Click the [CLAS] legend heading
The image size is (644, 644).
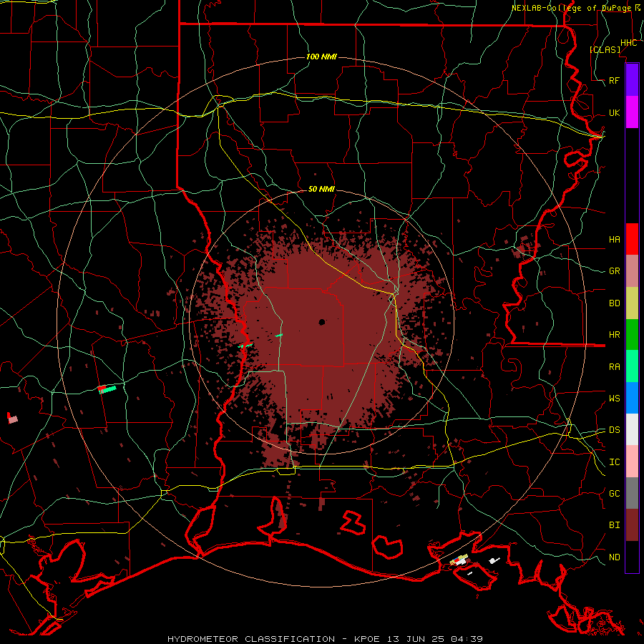[605, 49]
